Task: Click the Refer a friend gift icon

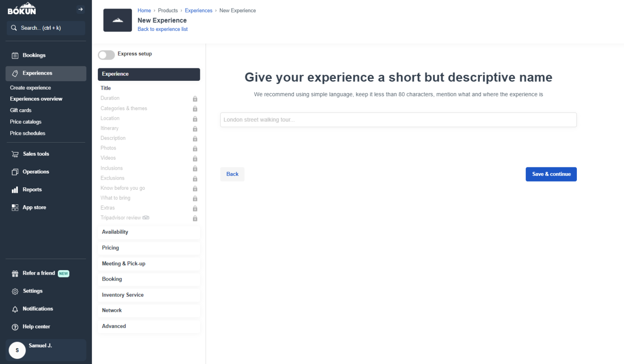Action: (x=15, y=273)
